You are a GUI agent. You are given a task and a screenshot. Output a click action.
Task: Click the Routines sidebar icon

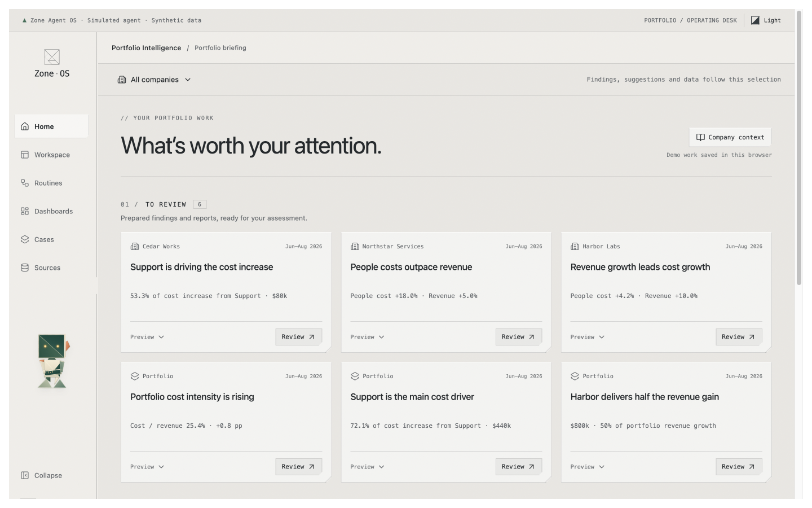pos(25,183)
